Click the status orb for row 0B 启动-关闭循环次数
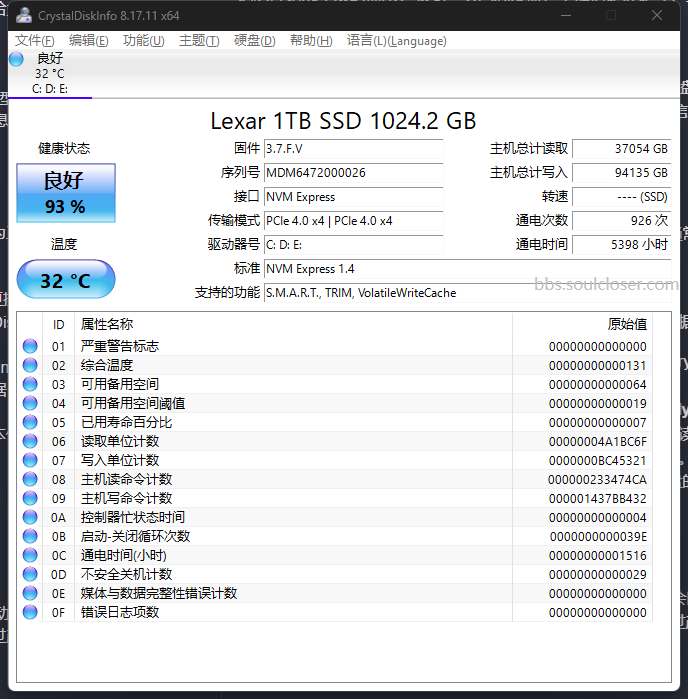The height and width of the screenshot is (699, 688). 30,536
